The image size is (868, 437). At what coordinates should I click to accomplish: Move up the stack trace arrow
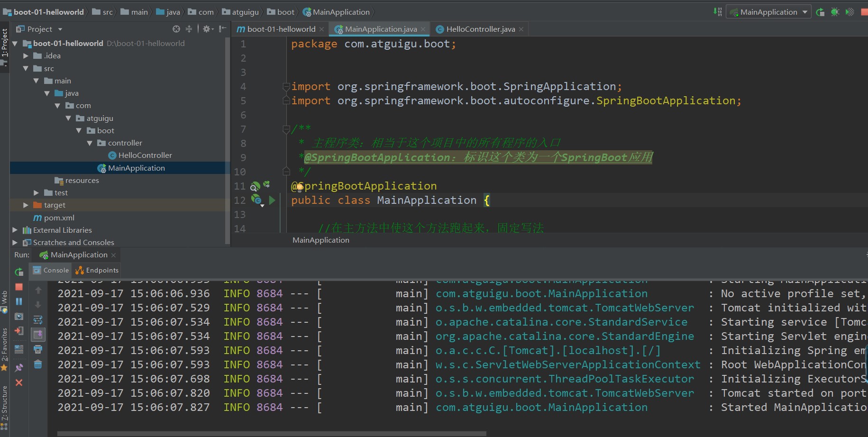pyautogui.click(x=38, y=290)
